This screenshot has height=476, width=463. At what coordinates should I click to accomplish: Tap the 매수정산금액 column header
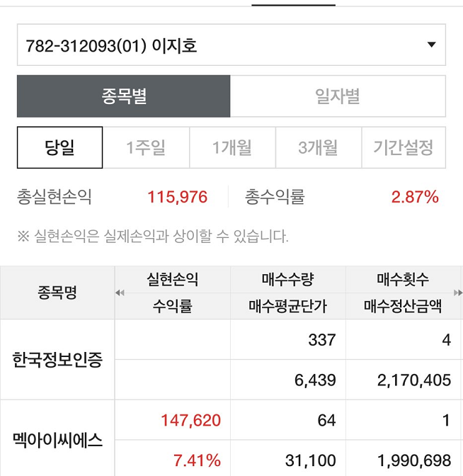pos(403,306)
